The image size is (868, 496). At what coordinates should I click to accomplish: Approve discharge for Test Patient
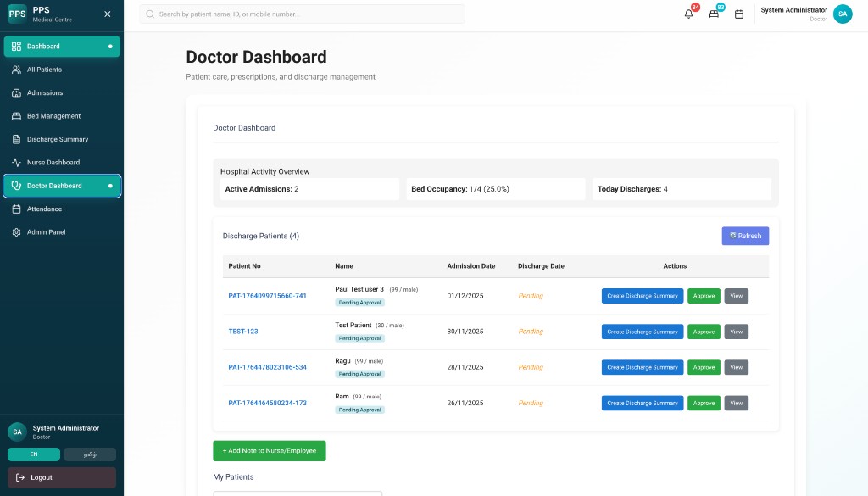point(704,332)
